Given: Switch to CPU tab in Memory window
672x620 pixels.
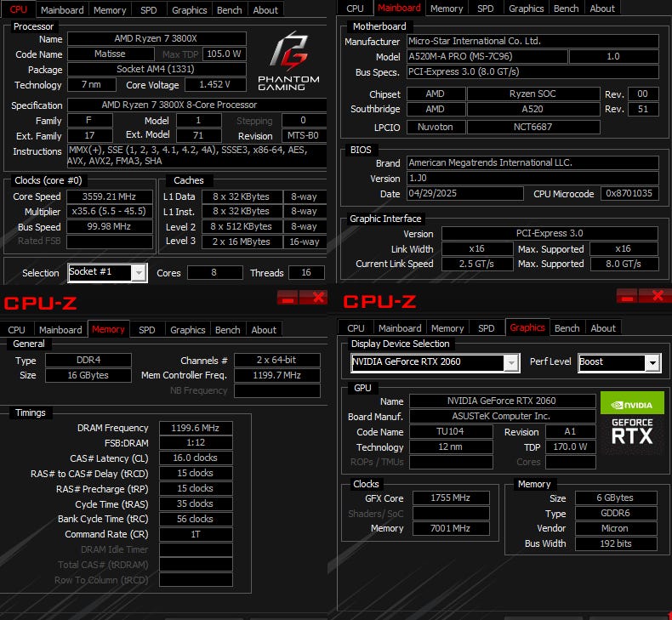Looking at the screenshot, I should 16,330.
